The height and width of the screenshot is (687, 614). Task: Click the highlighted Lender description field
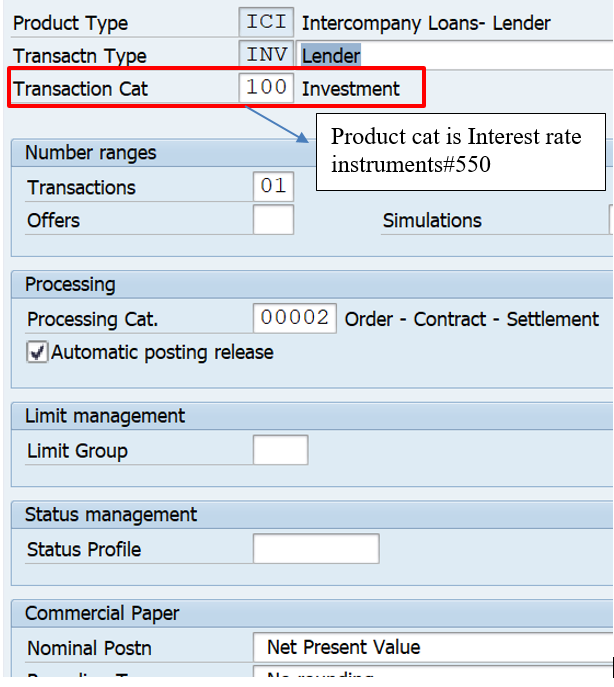tap(456, 56)
